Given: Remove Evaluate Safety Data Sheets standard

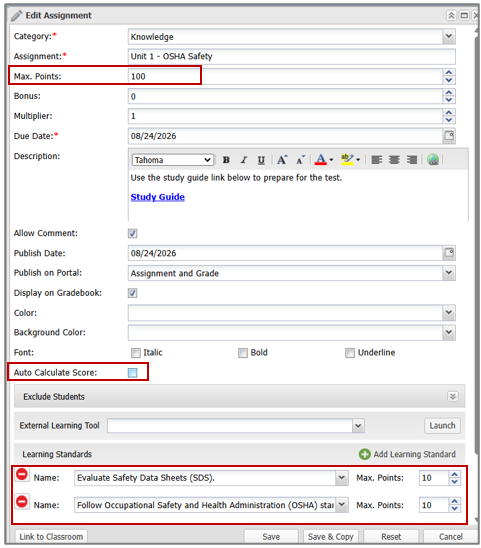Looking at the screenshot, I should [x=22, y=474].
